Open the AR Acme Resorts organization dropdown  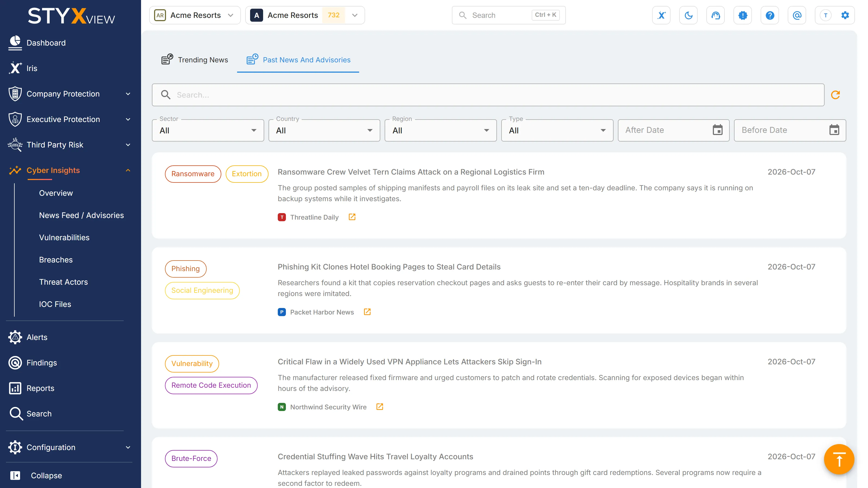[x=195, y=15]
